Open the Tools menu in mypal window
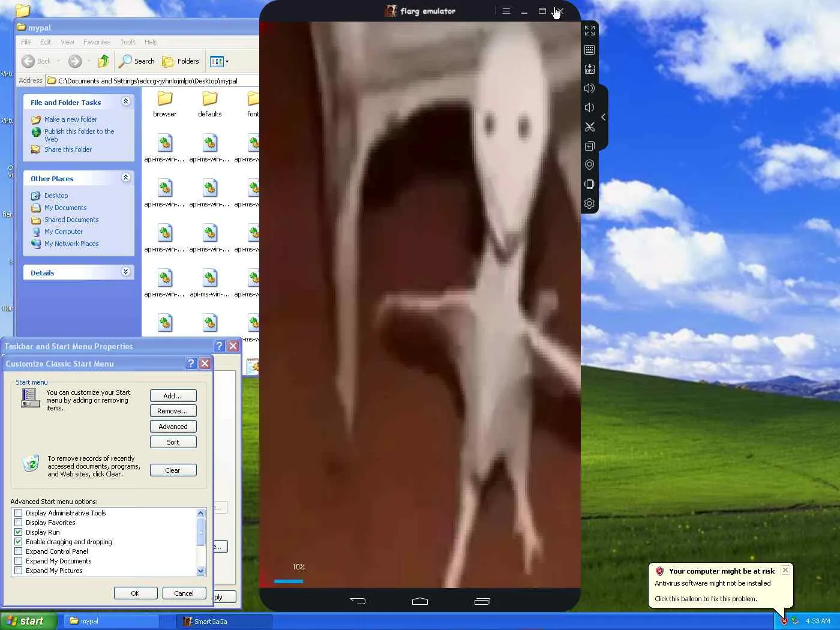This screenshot has width=840, height=630. click(128, 42)
